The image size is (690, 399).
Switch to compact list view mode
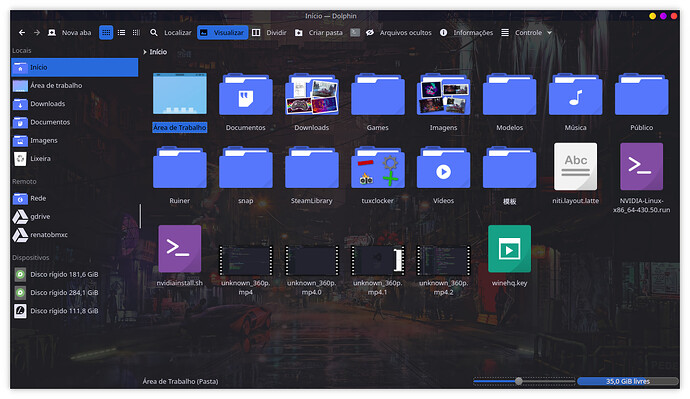[x=121, y=33]
